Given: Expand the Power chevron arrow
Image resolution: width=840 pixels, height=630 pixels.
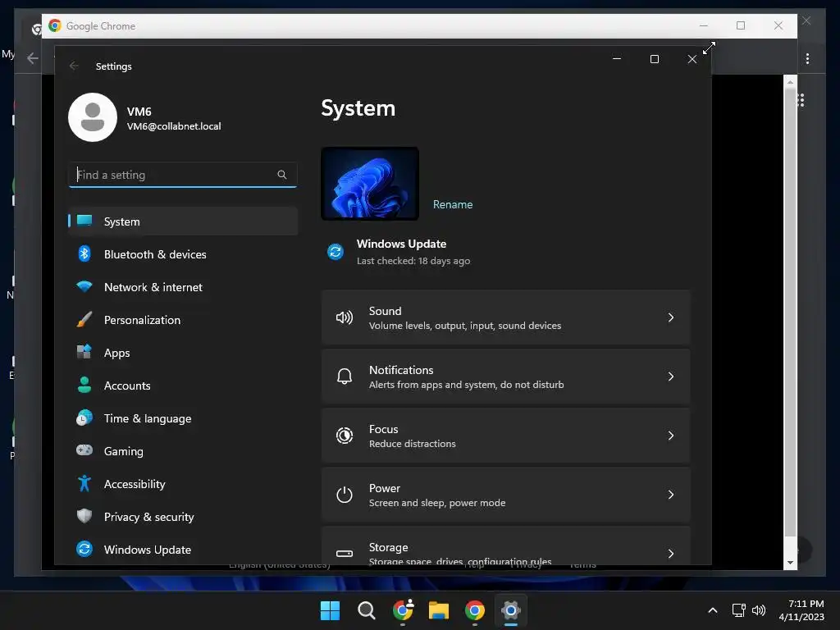Looking at the screenshot, I should [x=671, y=495].
